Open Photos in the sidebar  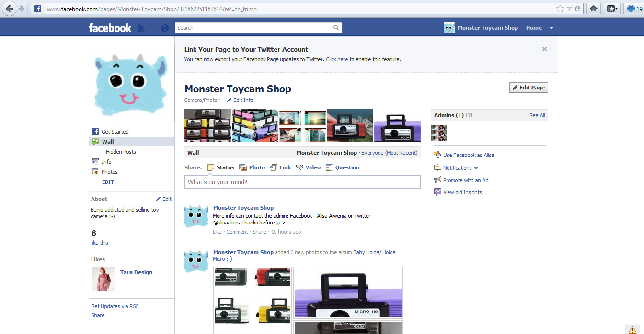(x=109, y=172)
